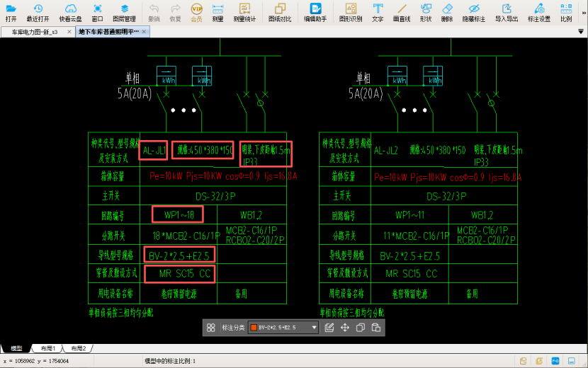
Task: Click the yellow edit icon in status bar
Action: [x=539, y=361]
